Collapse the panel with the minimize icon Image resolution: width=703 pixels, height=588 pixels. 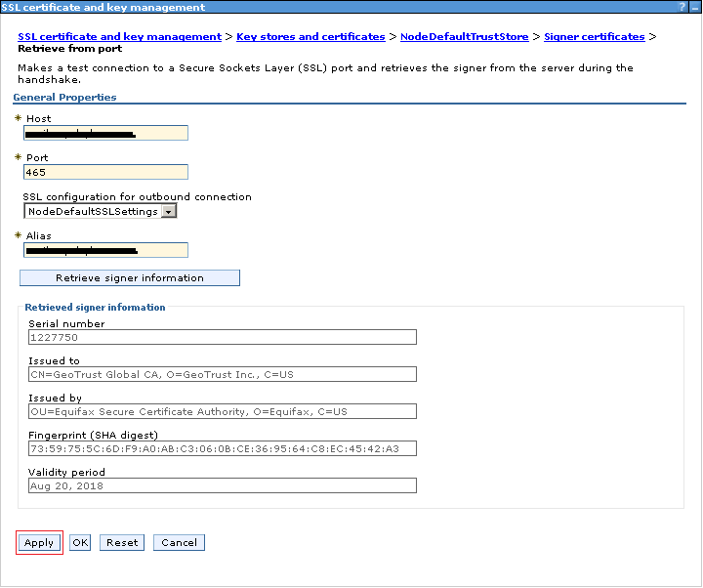[694, 7]
